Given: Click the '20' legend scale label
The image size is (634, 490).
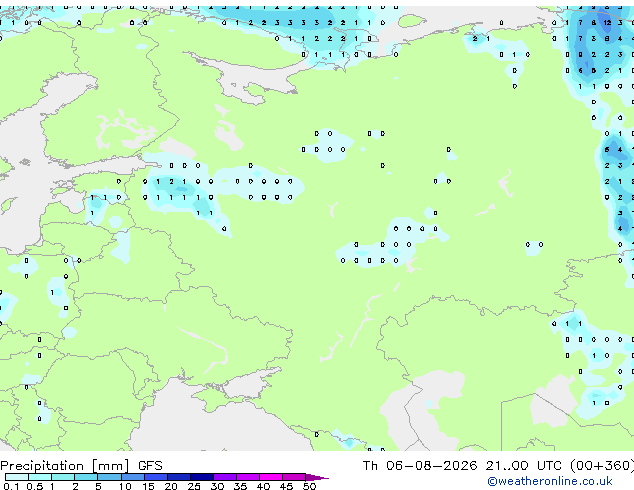Looking at the screenshot, I should (x=171, y=486).
